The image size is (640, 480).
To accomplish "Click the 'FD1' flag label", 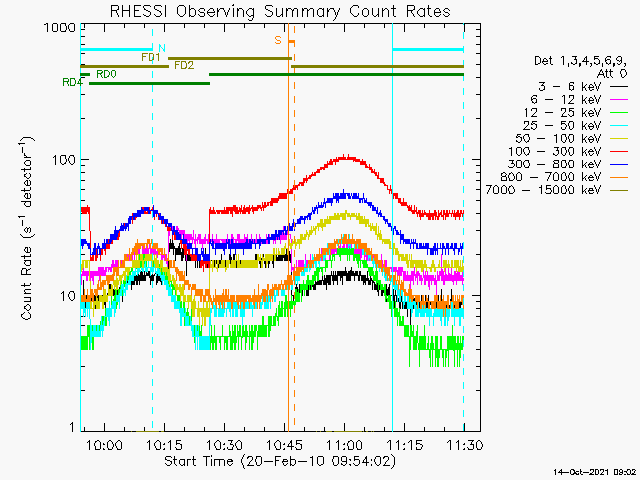I will (151, 57).
